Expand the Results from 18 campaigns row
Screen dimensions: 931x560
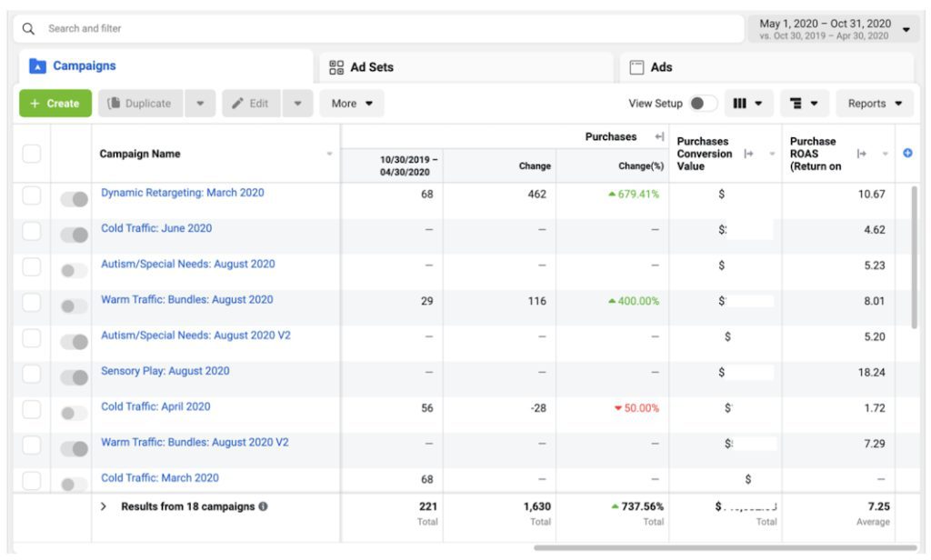point(104,507)
